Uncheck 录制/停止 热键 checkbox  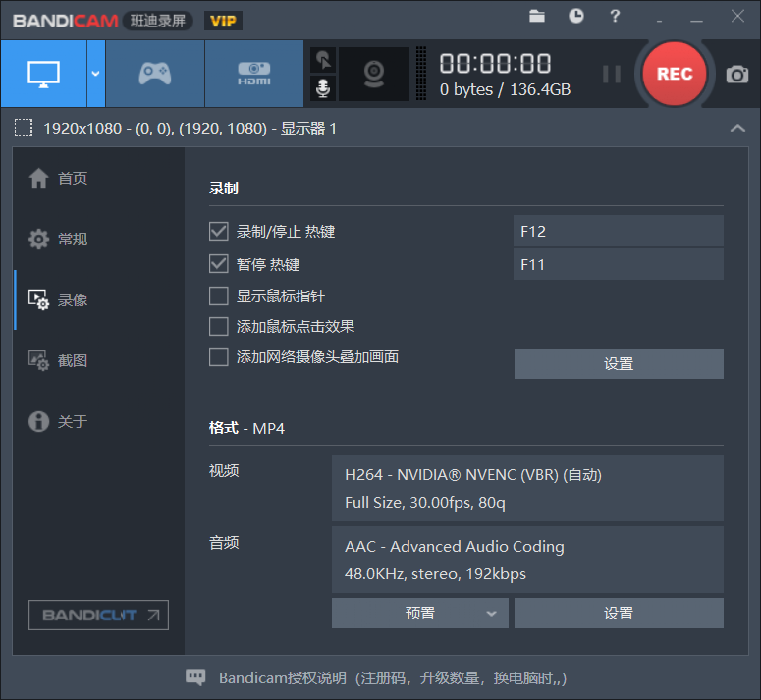[x=218, y=232]
